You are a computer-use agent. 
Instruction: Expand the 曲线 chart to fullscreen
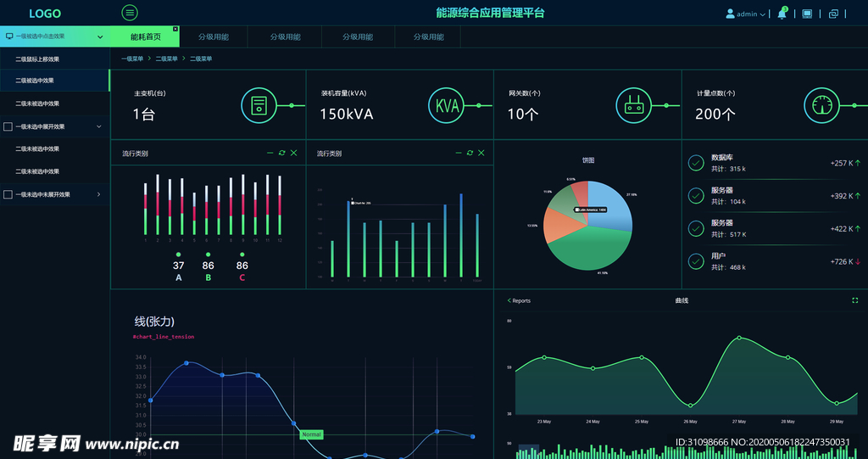tap(854, 300)
